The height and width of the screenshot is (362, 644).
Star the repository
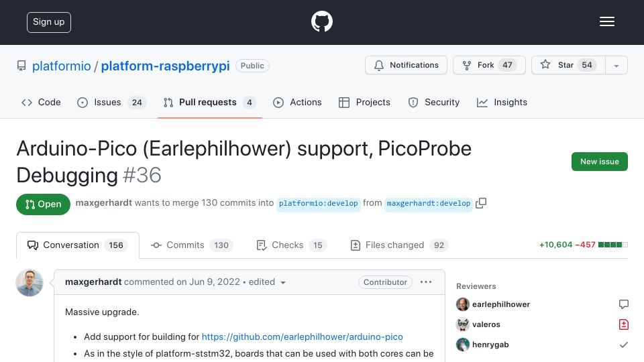point(568,65)
